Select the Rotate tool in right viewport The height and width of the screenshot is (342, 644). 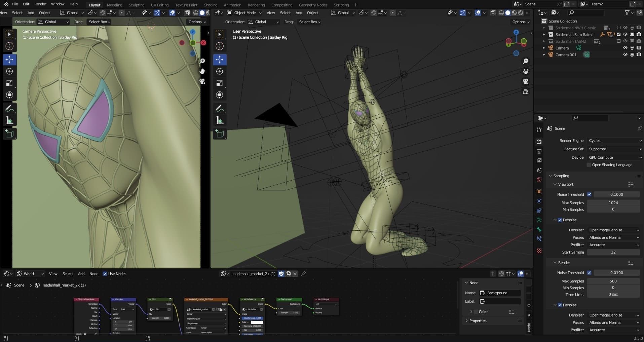(220, 71)
